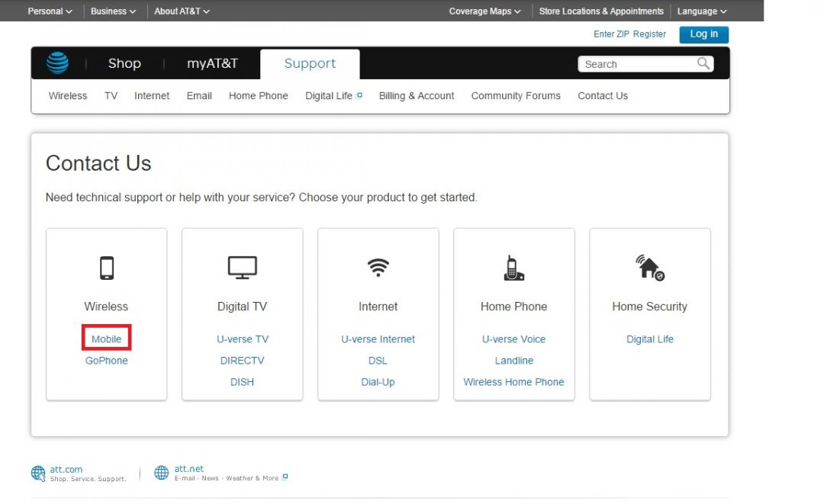Switch to the Shop tab
824x504 pixels.
coord(124,64)
